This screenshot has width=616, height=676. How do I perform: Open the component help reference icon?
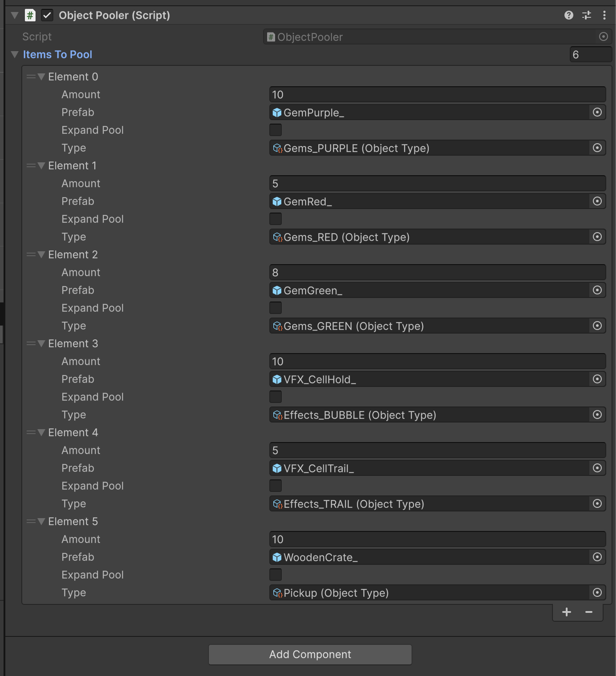click(x=568, y=16)
